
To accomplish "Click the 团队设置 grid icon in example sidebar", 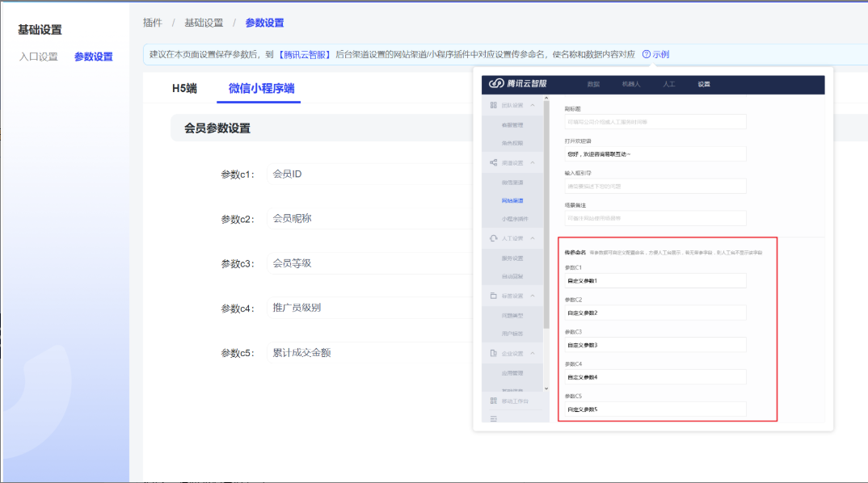I will 493,106.
